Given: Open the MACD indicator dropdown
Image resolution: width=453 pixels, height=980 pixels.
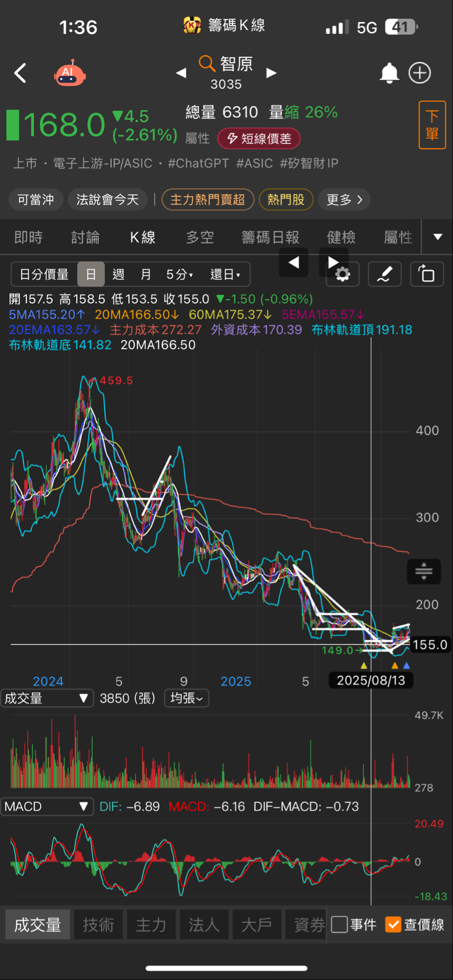Looking at the screenshot, I should click(47, 806).
